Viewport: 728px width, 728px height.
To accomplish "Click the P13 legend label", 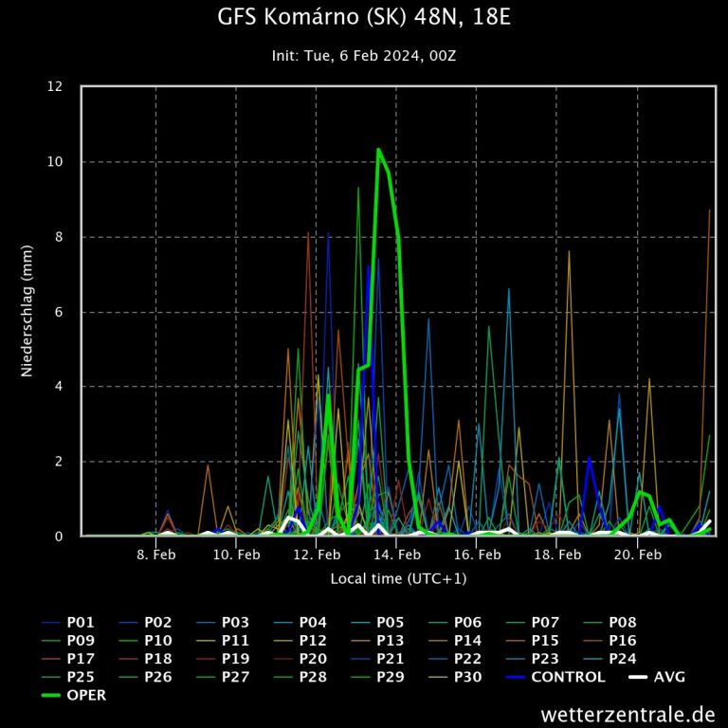I will (391, 641).
